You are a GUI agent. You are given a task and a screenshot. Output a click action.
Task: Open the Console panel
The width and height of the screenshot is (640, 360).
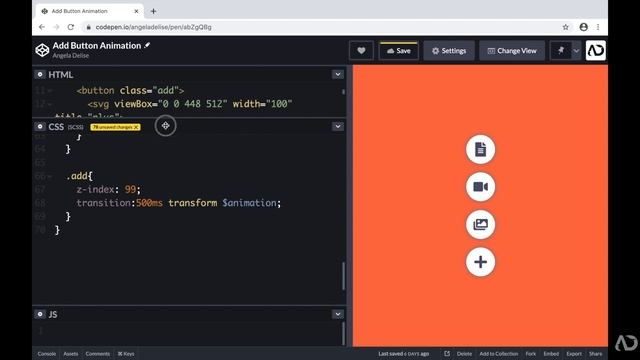coord(47,353)
